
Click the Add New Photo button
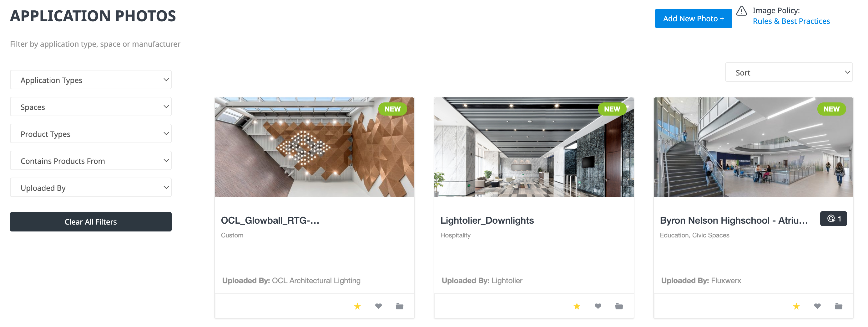[x=693, y=18]
